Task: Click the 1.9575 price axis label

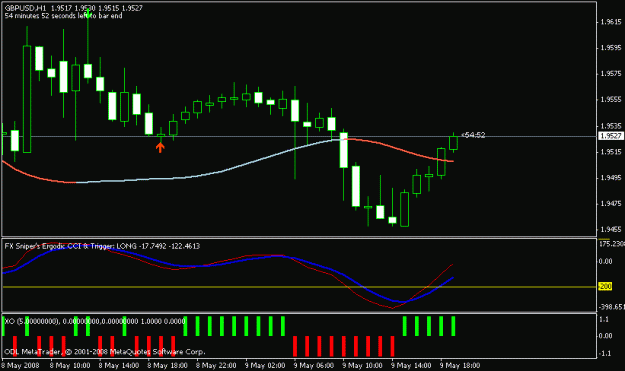Action: tap(611, 74)
